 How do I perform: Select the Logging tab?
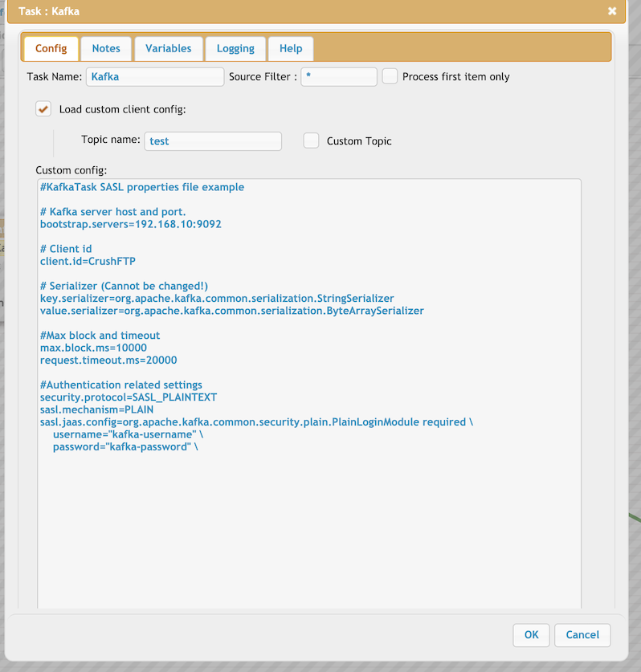(x=235, y=48)
